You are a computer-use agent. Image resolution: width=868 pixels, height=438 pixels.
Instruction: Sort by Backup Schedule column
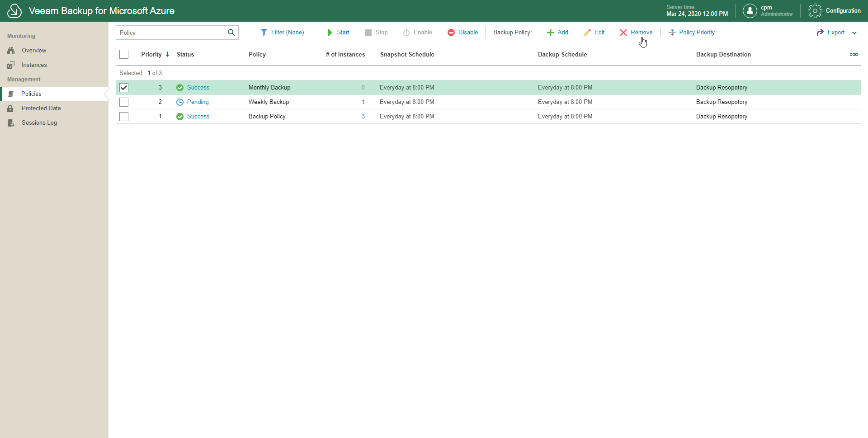coord(562,54)
